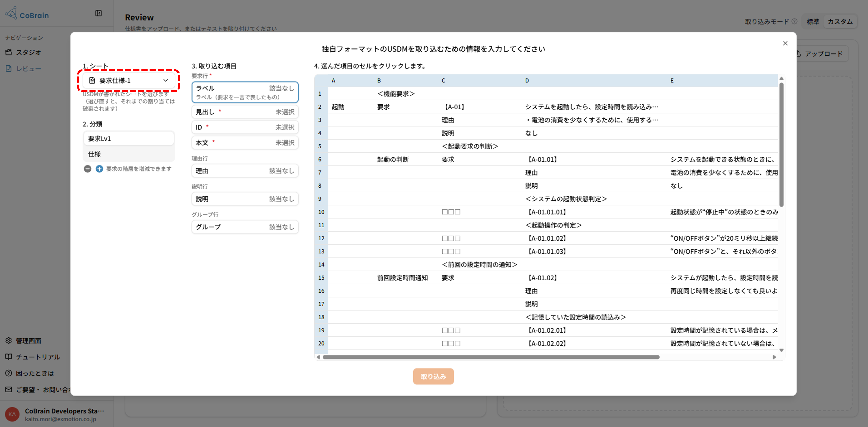The width and height of the screenshot is (868, 427).
Task: Click scroll-left arrow of sheet preview
Action: (x=318, y=357)
